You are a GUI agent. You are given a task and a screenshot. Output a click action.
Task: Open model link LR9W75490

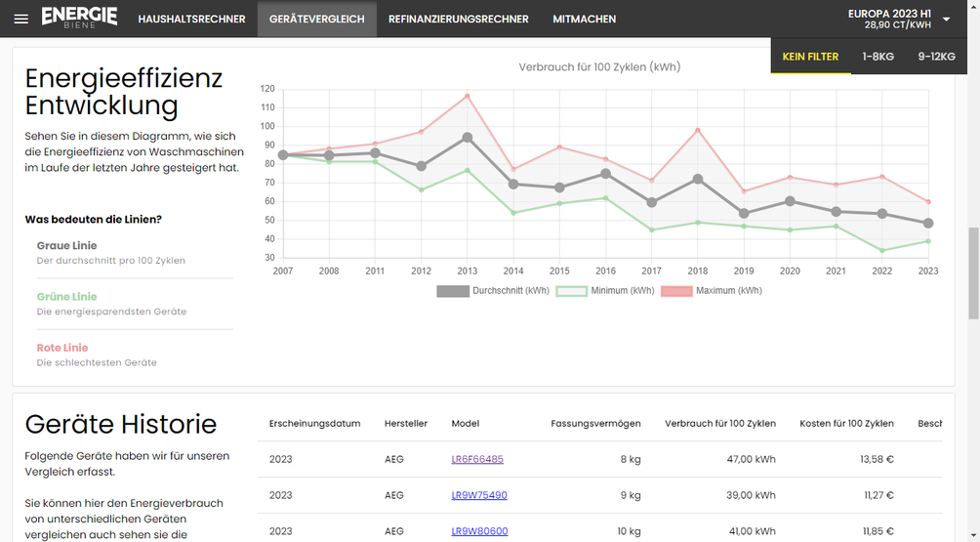pyautogui.click(x=479, y=495)
